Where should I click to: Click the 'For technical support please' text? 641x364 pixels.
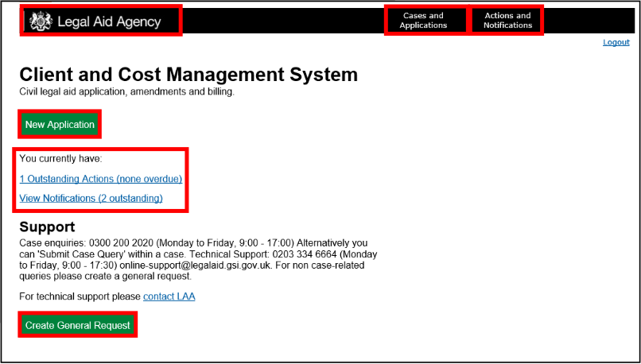(x=80, y=296)
